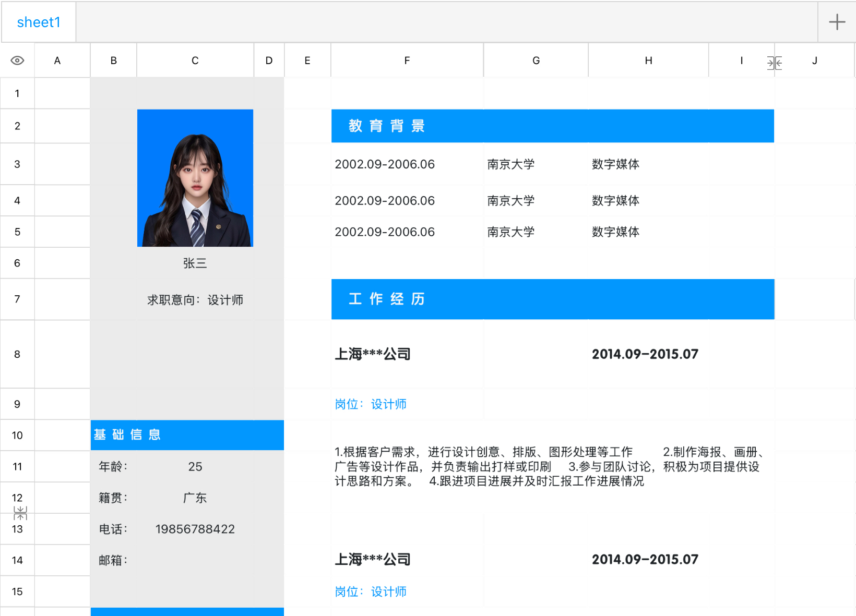Viewport: 856px width, 616px height.
Task: Select column F header
Action: pos(407,61)
